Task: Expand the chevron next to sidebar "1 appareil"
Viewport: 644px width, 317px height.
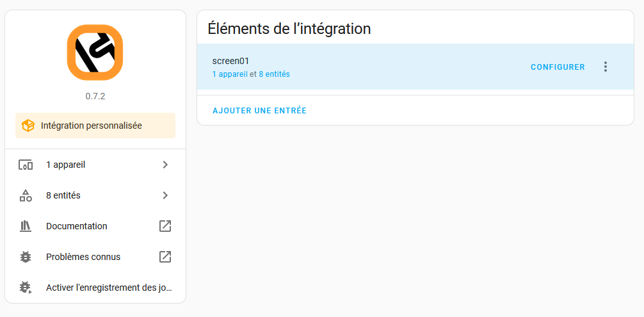Action: pyautogui.click(x=165, y=165)
